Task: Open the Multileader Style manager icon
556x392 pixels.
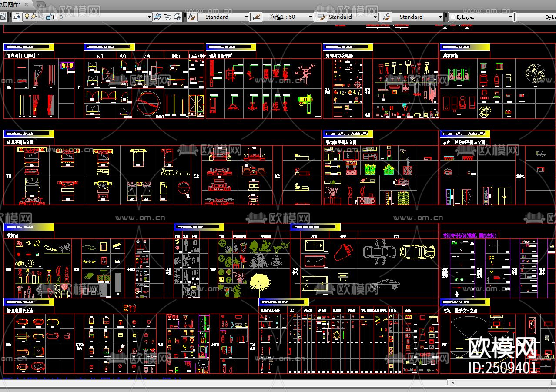Action: pos(386,17)
